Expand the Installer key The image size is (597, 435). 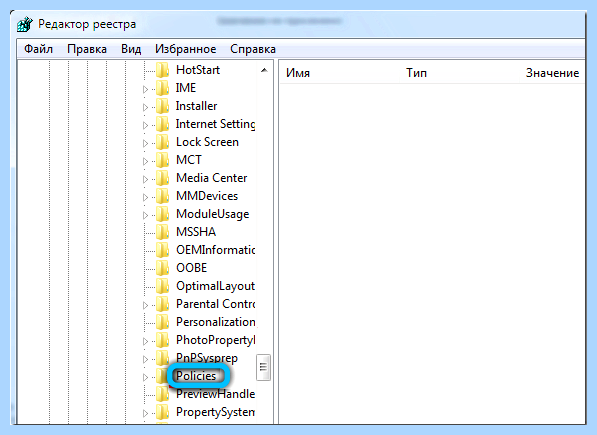pos(145,107)
